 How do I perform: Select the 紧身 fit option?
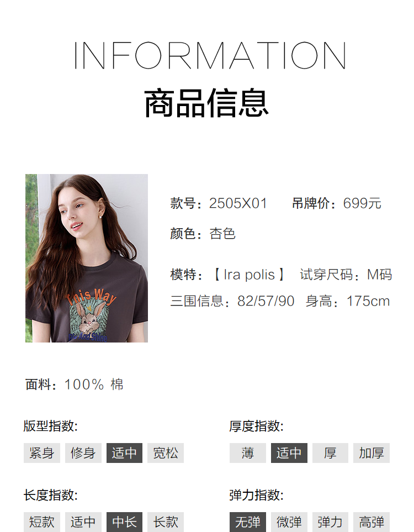[42, 453]
